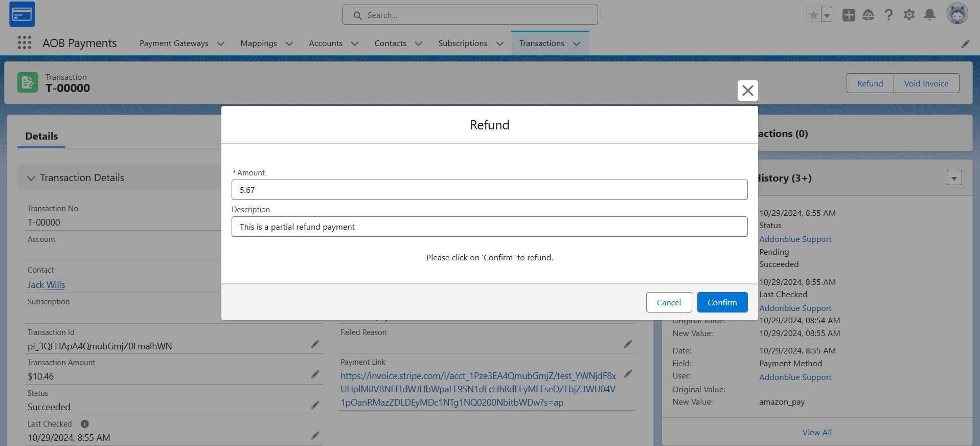This screenshot has height=446, width=980.
Task: Open the Setup gear icon
Action: coord(909,15)
